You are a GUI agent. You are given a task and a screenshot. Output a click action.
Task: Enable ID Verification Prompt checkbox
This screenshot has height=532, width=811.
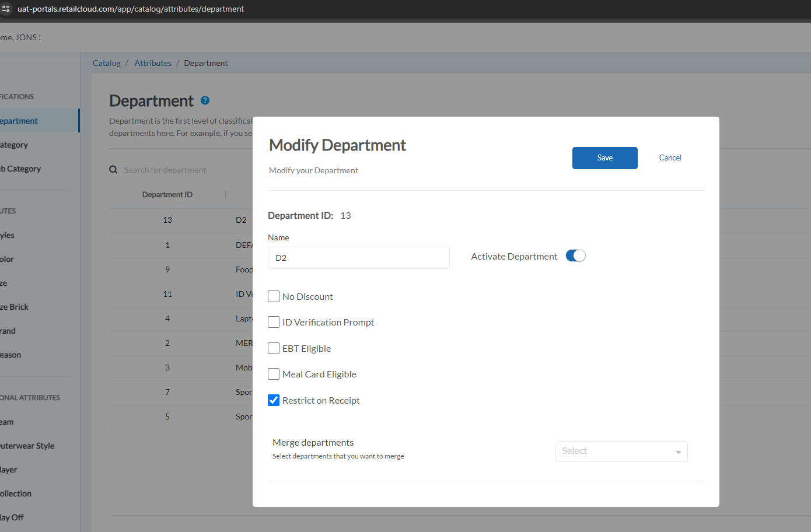[x=274, y=322]
